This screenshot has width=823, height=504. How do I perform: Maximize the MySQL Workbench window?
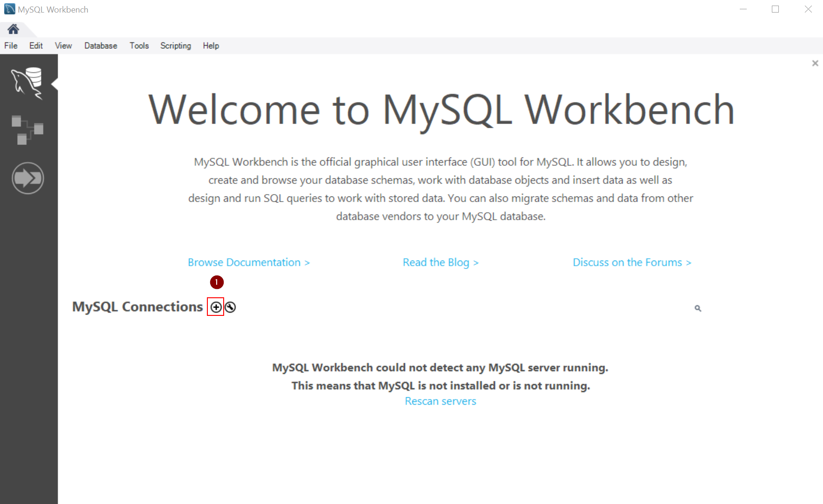point(775,9)
